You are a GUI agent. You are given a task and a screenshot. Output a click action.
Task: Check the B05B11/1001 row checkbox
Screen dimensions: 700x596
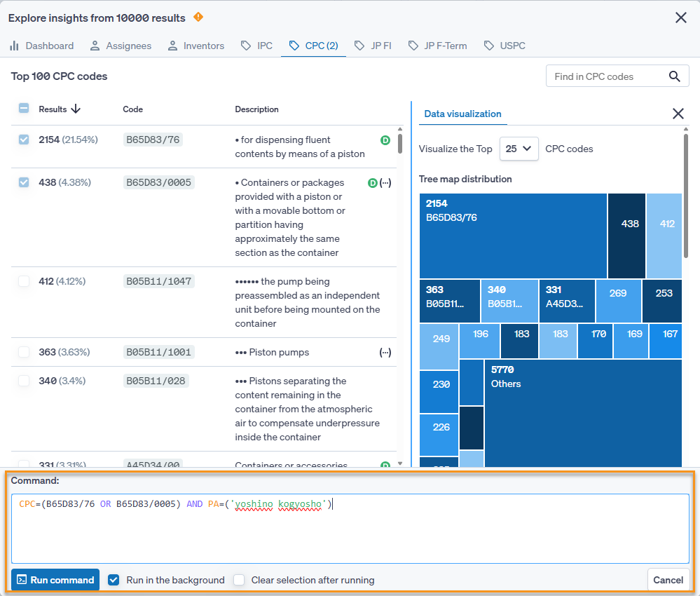[x=24, y=351]
